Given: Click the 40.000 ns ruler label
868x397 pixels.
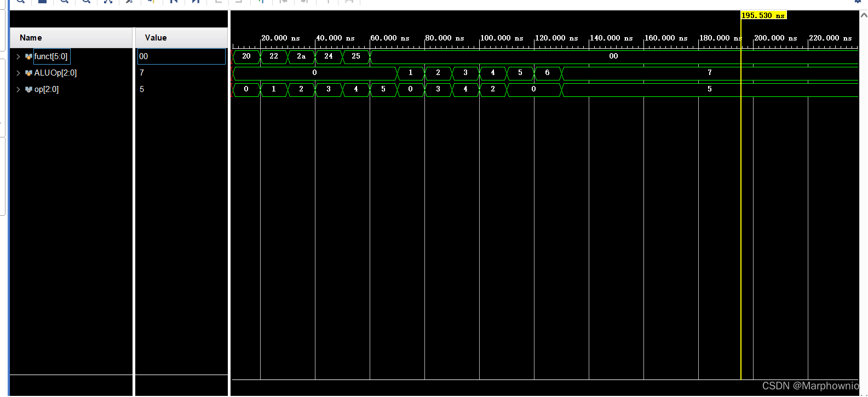Looking at the screenshot, I should click(x=335, y=38).
